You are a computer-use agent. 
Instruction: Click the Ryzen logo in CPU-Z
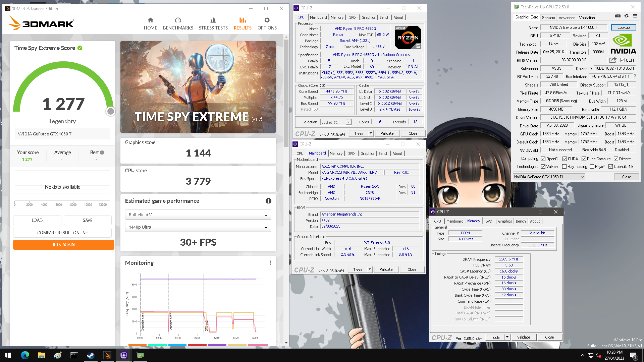tap(408, 38)
